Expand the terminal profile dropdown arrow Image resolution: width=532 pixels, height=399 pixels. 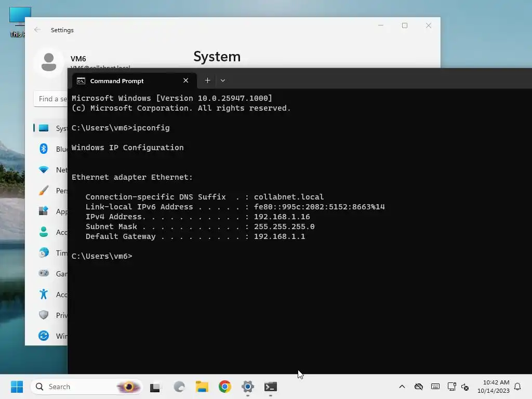tap(223, 81)
